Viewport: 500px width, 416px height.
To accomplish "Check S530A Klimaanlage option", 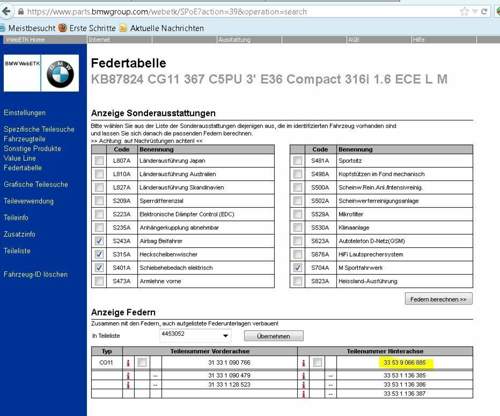I will pyautogui.click(x=298, y=227).
